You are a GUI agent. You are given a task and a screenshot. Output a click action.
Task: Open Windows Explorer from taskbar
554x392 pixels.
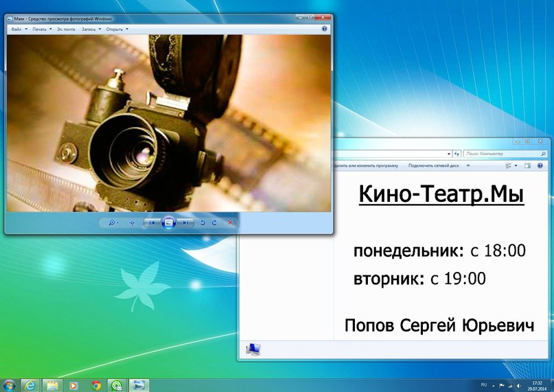(52, 385)
